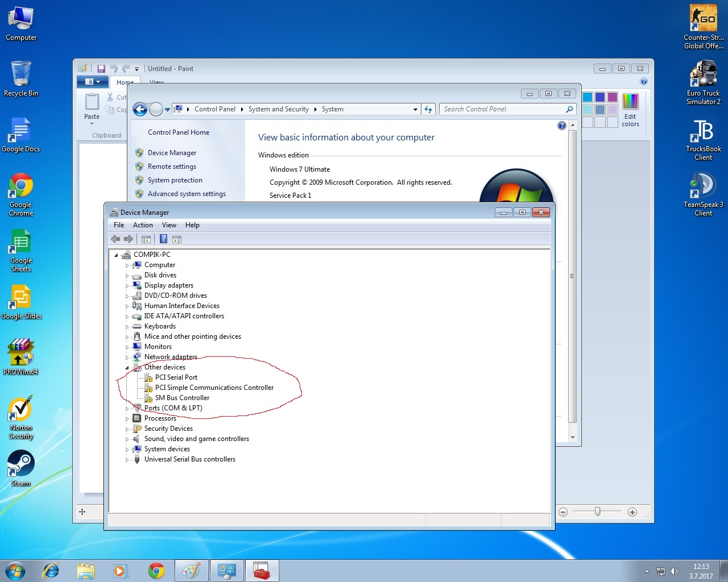The height and width of the screenshot is (582, 728).
Task: Open Edit colors in Paint
Action: [x=630, y=110]
